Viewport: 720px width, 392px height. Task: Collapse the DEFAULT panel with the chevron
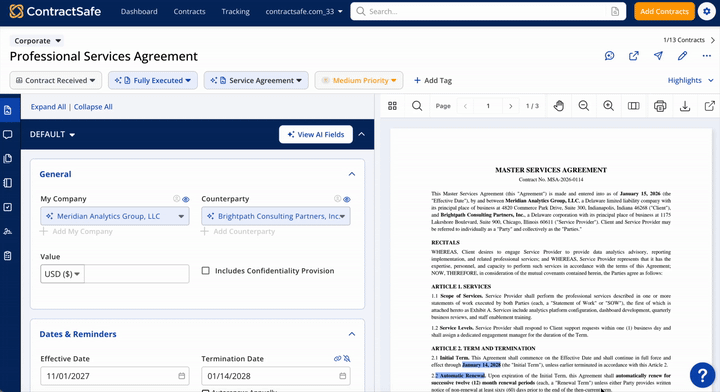pyautogui.click(x=362, y=134)
